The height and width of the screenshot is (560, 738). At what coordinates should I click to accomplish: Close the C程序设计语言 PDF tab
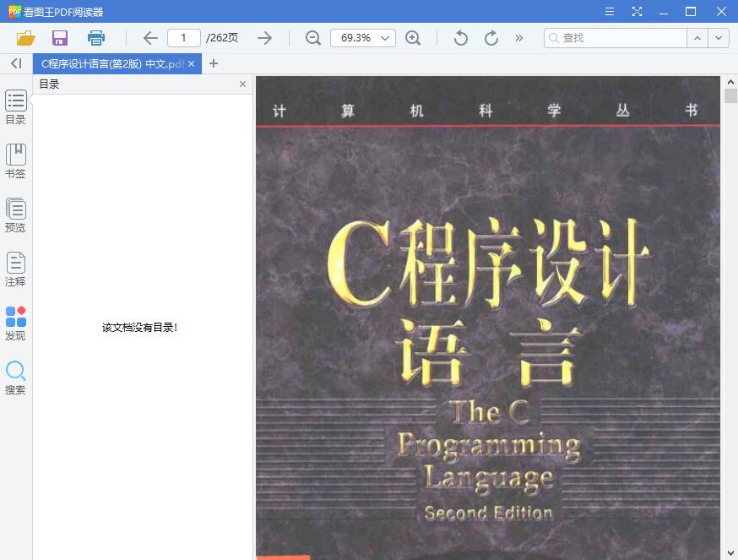click(191, 64)
